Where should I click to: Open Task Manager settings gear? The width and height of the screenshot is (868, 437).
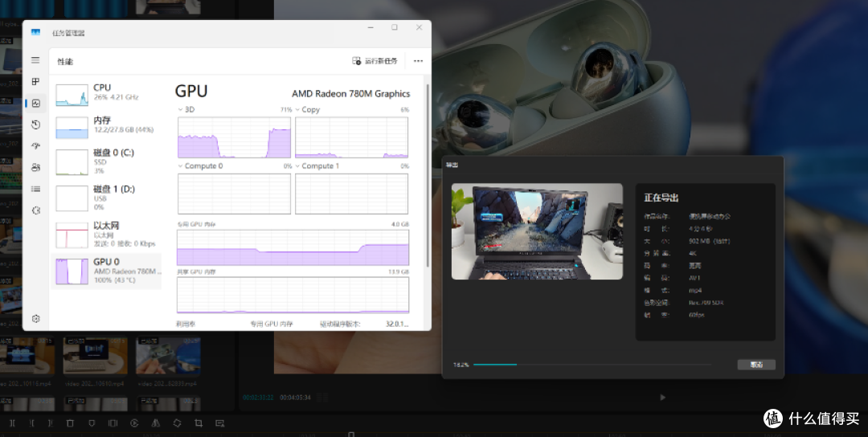tap(35, 319)
